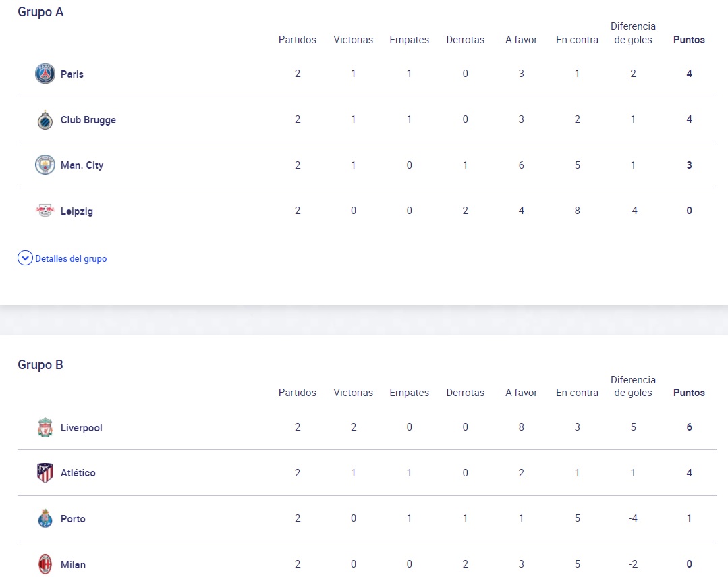The image size is (728, 577).
Task: Open the Man. City team name link
Action: point(82,165)
